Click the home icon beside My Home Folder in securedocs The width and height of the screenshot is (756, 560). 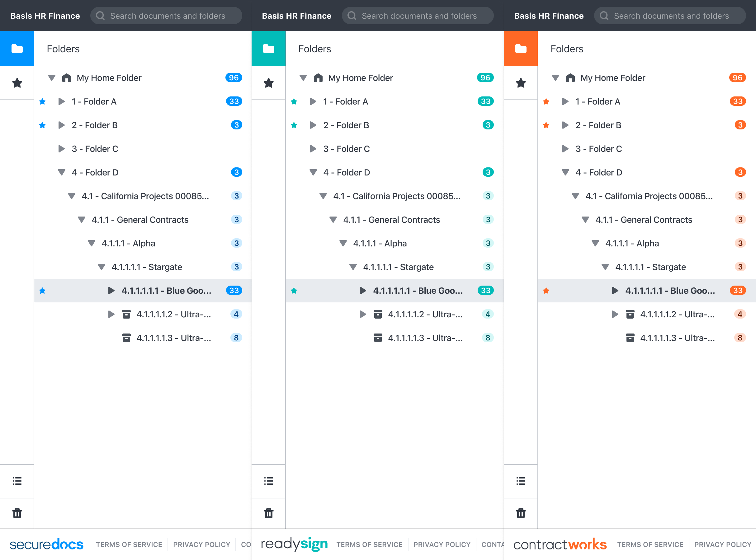coord(66,78)
